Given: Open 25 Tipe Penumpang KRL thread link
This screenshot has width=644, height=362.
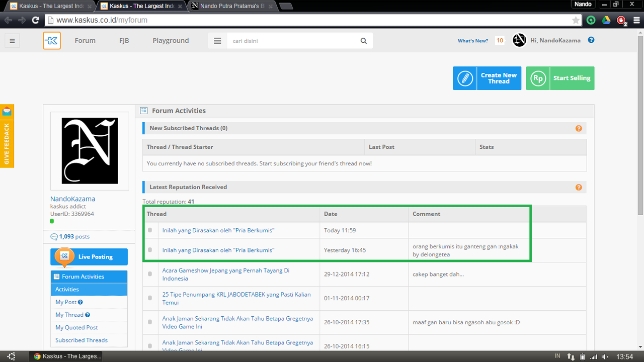Looking at the screenshot, I should 236,298.
